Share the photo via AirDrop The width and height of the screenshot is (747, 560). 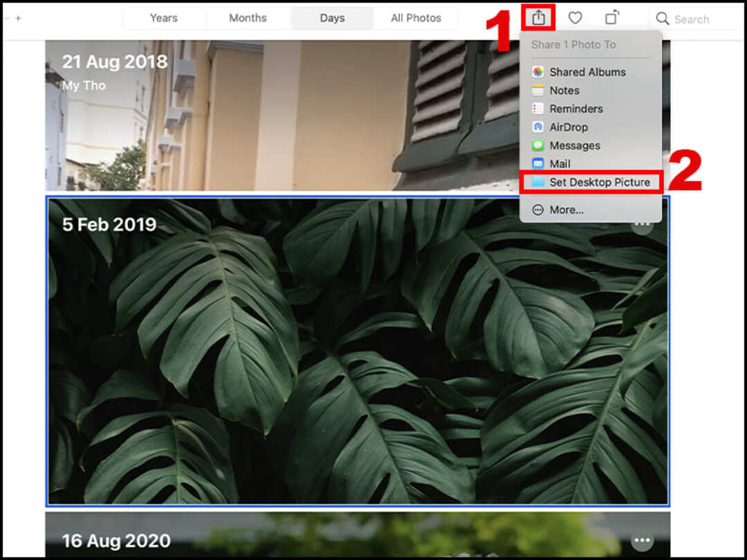point(590,127)
